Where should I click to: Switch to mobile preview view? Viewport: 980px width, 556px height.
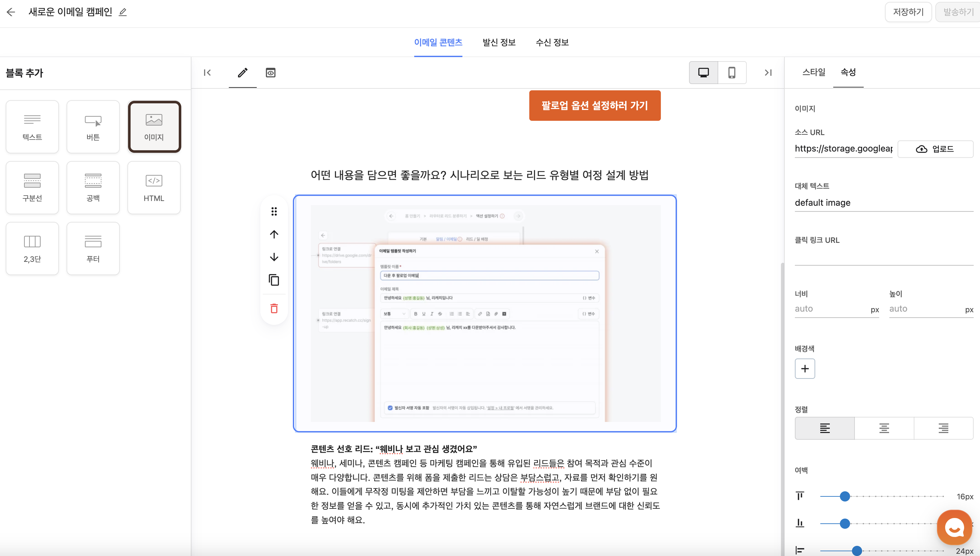[732, 72]
